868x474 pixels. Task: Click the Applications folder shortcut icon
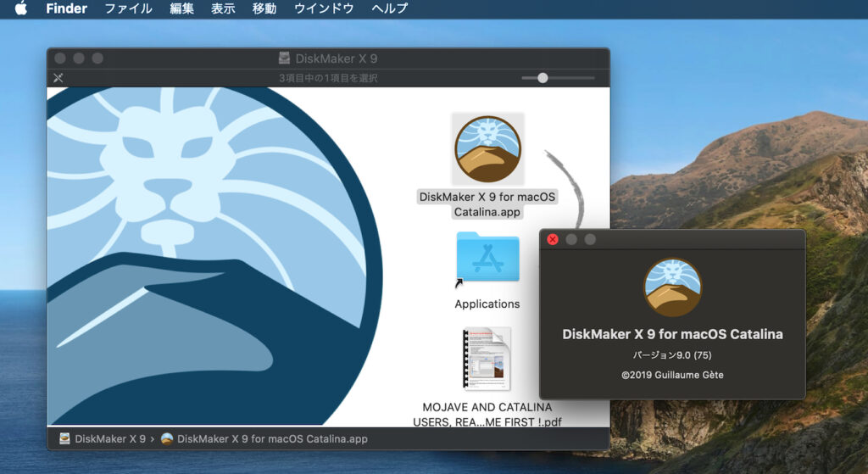(x=487, y=259)
